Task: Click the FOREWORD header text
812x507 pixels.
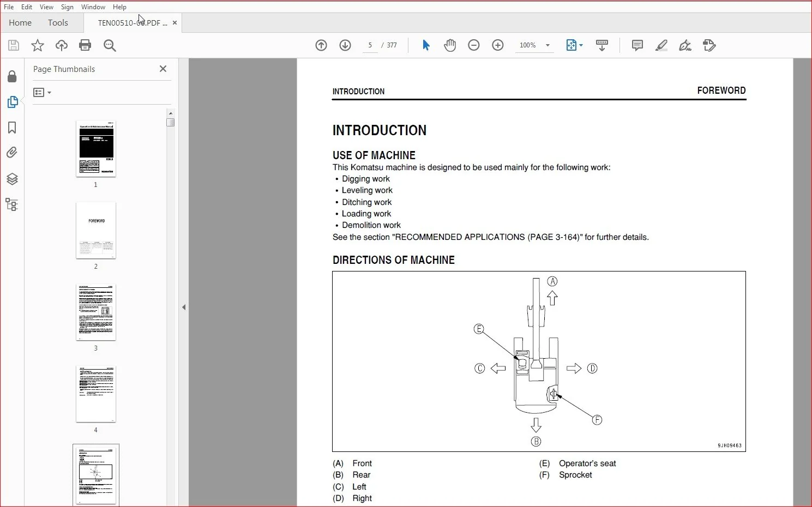Action: 721,90
